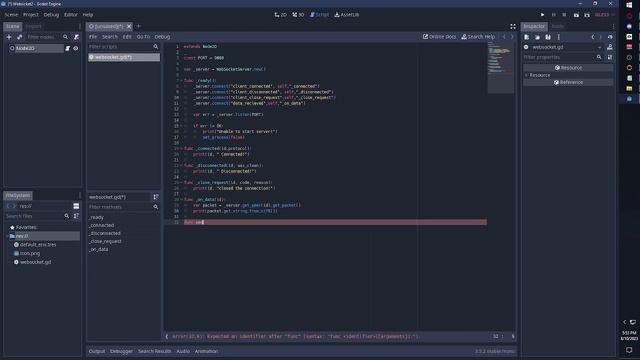Open Online Docs link

439,37
